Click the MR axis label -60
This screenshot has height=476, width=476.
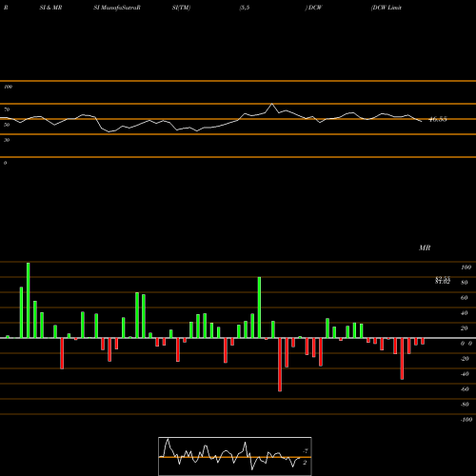tap(465, 389)
